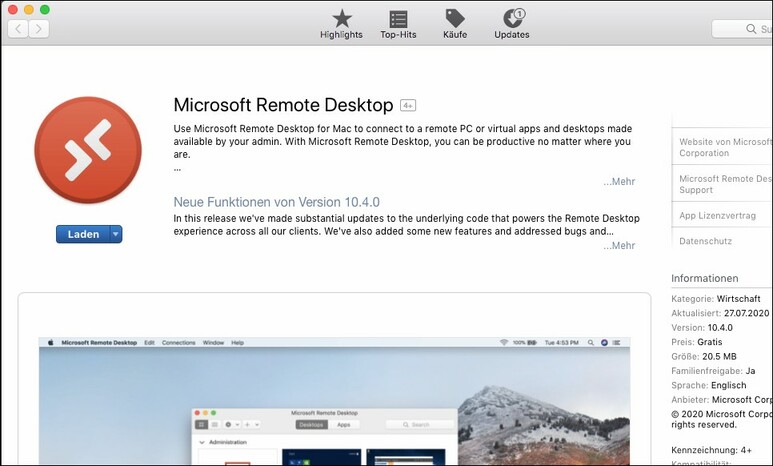Expand version notes with the second ...Mehr
Image resolution: width=773 pixels, height=466 pixels.
(x=619, y=246)
